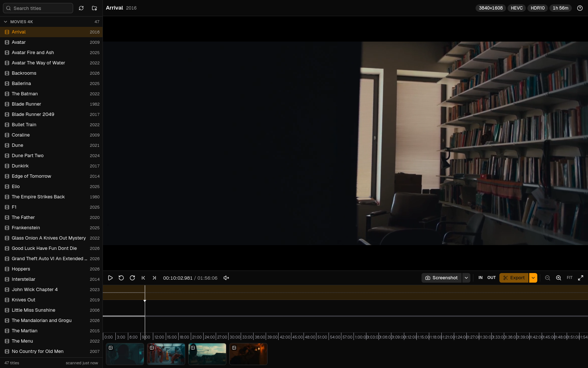The image size is (588, 368).
Task: Click the HEVC codec badge
Action: pos(517,8)
